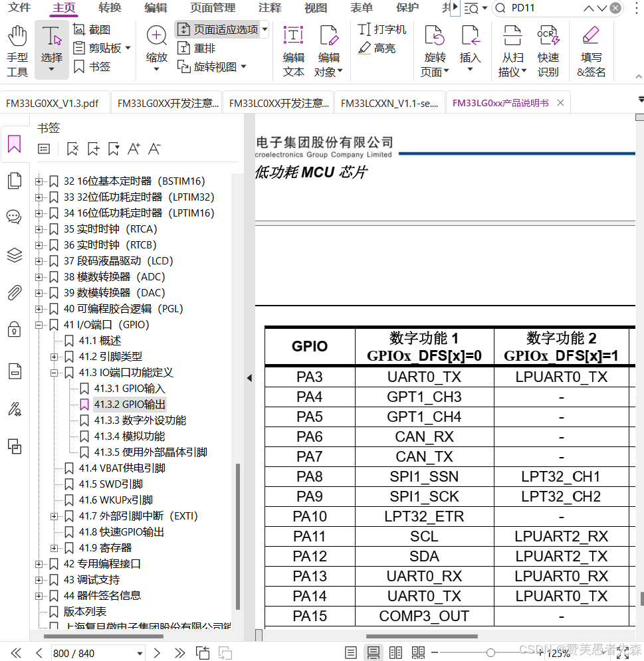
Task: Open bookmark 41.8 快速GPIO输出
Action: [x=122, y=532]
